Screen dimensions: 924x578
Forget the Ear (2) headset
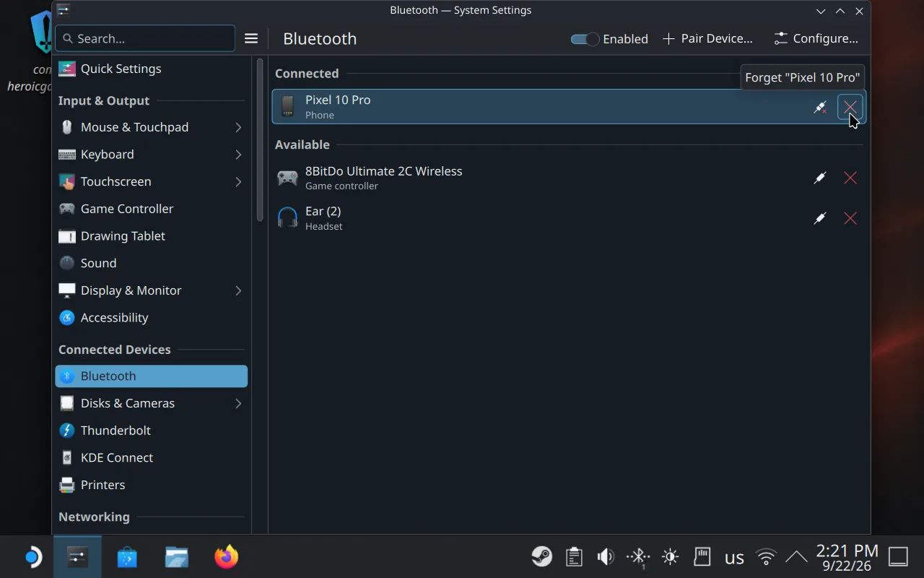(x=850, y=218)
